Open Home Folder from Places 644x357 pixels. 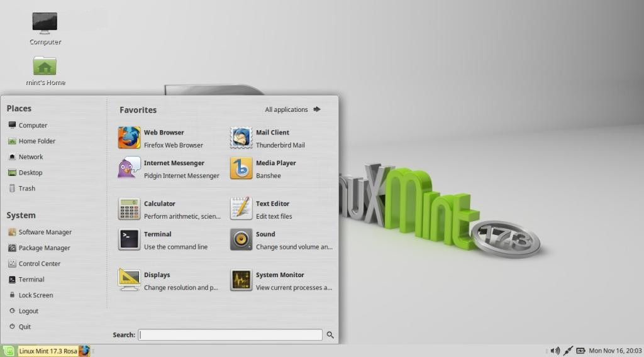pos(31,141)
